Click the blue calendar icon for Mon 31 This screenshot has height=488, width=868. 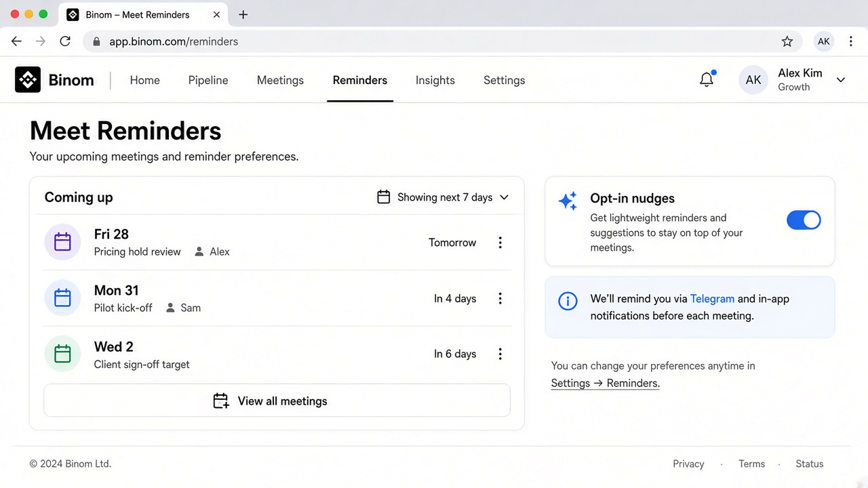62,298
